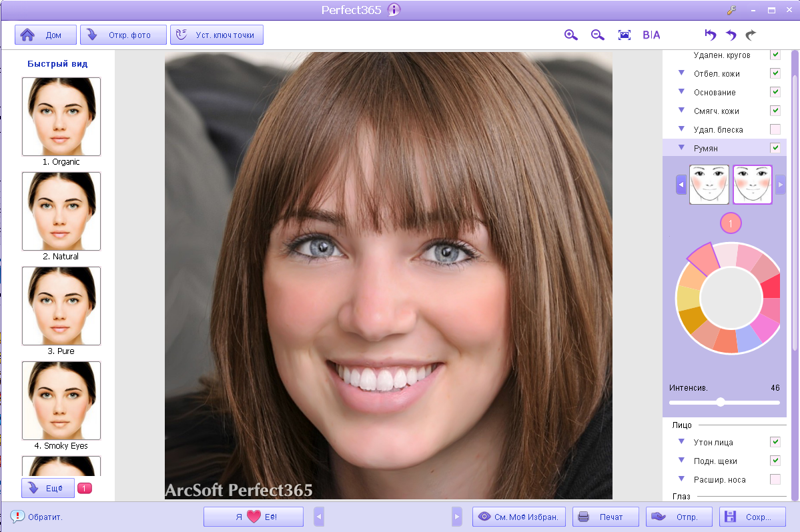Click the Быстрый вид heading
800x532 pixels.
pos(57,64)
